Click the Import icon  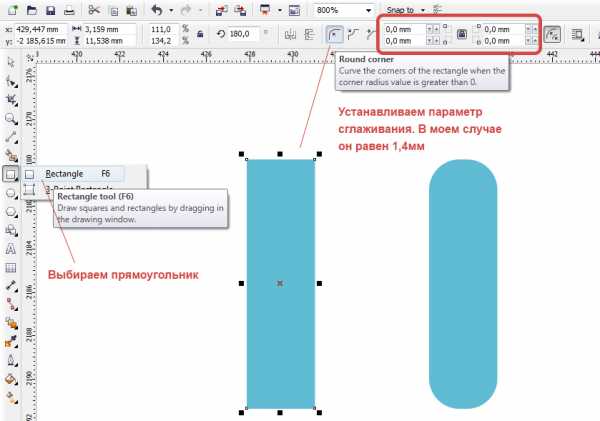tap(222, 10)
